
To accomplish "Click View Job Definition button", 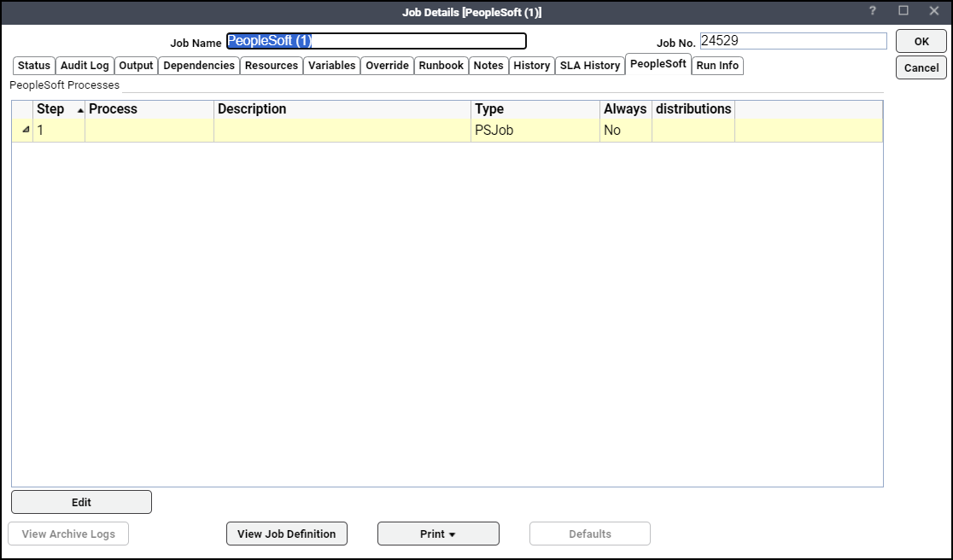I will pyautogui.click(x=287, y=534).
